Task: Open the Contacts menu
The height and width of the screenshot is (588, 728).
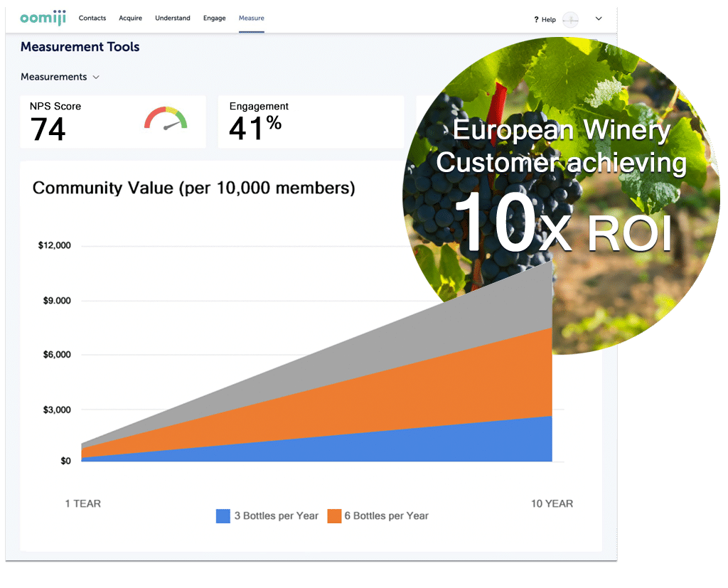Action: (x=92, y=18)
